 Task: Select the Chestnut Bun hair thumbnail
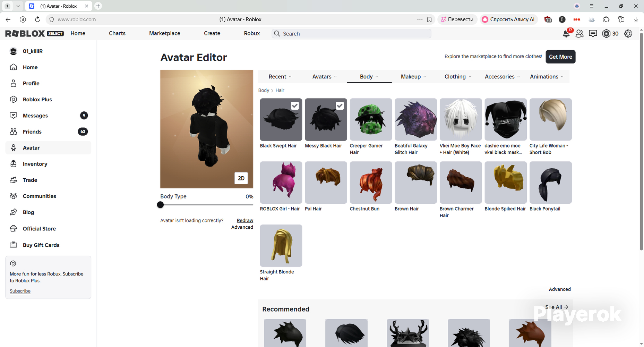(371, 183)
